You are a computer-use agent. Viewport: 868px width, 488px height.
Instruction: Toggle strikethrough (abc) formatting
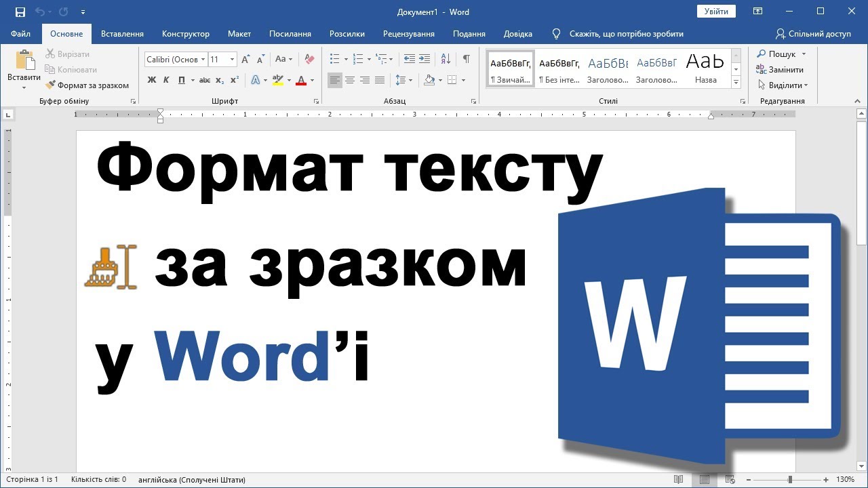point(205,80)
